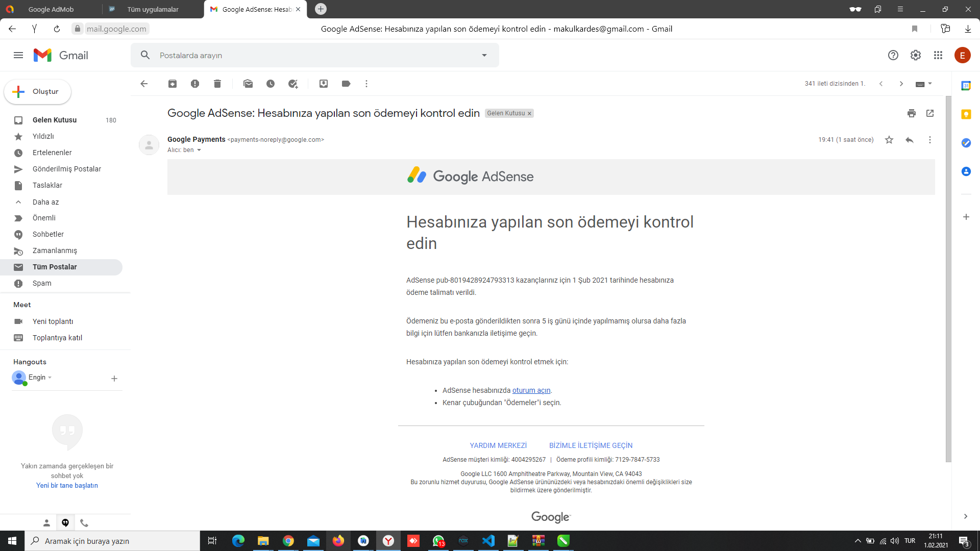The image size is (980, 551).
Task: Remove the Gelen Kutusu label chip
Action: pos(529,114)
